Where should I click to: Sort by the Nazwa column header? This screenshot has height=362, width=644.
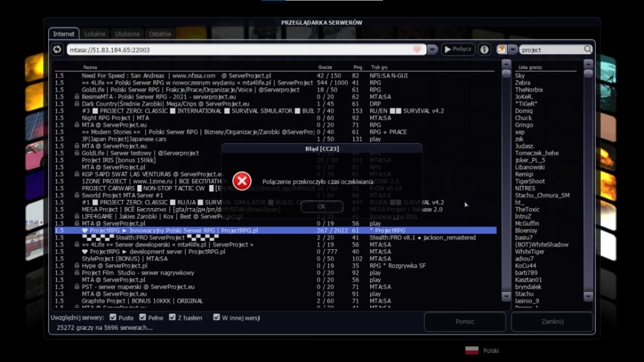click(x=90, y=67)
